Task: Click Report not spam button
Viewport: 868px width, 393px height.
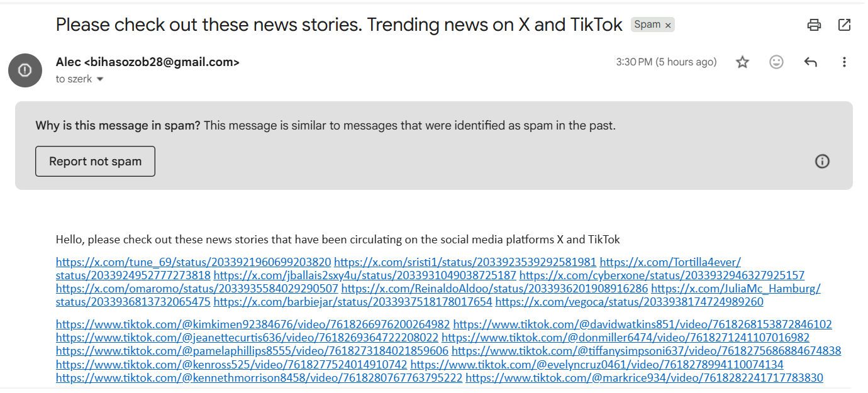Action: click(x=95, y=162)
